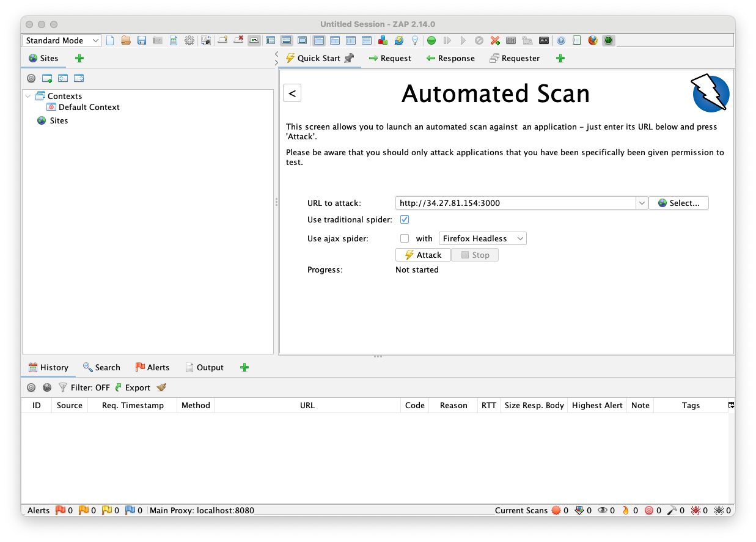Viewport: 756px width, 542px height.
Task: Click the red X add breakpoint icon
Action: 495,41
